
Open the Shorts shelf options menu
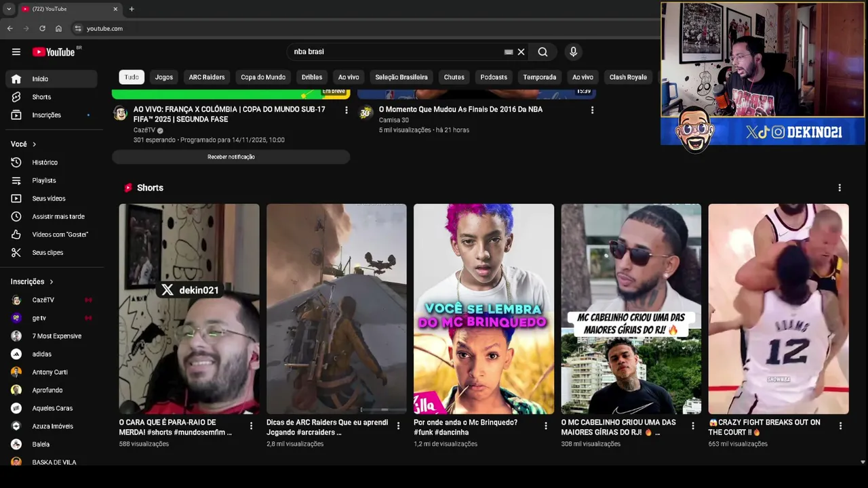point(840,188)
